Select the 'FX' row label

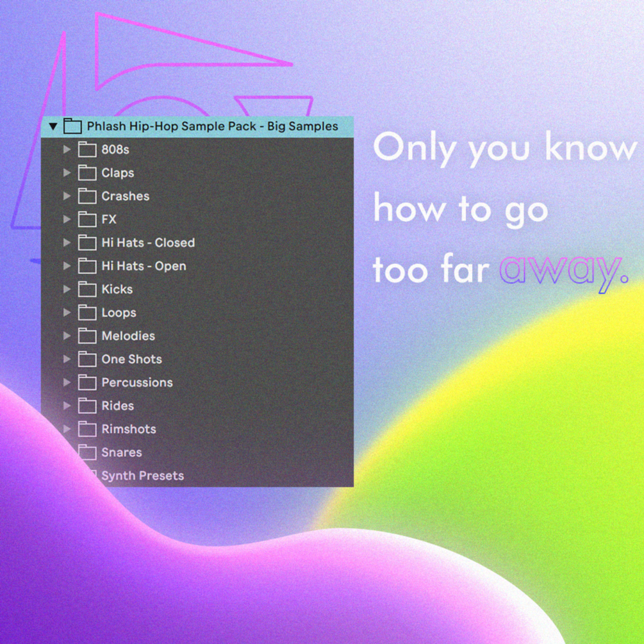(109, 219)
